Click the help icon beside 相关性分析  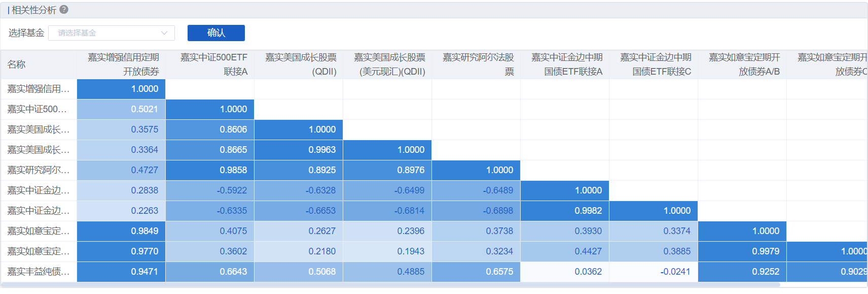64,10
